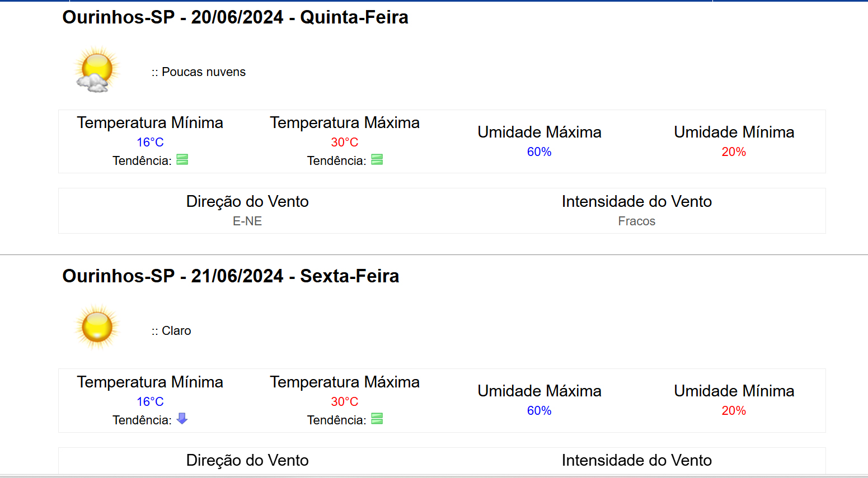Click the clear sun icon for Sexta-Feira
This screenshot has height=478, width=868.
(97, 328)
